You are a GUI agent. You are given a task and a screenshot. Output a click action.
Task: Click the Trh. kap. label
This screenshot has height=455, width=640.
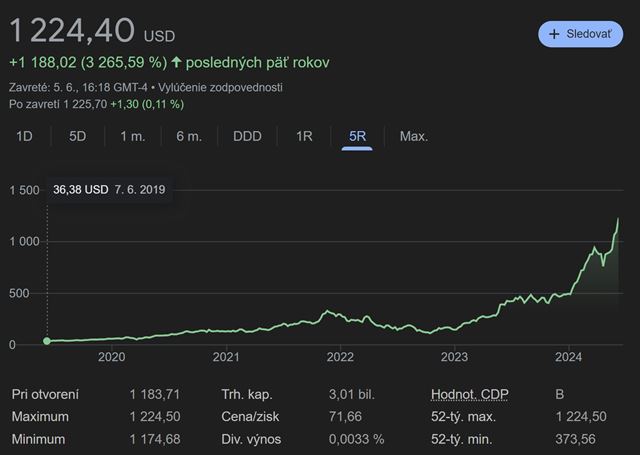point(247,394)
